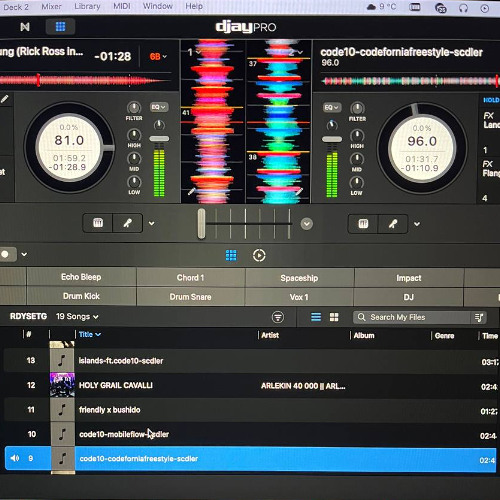Trigger the Vox 1 sample pad

[299, 297]
